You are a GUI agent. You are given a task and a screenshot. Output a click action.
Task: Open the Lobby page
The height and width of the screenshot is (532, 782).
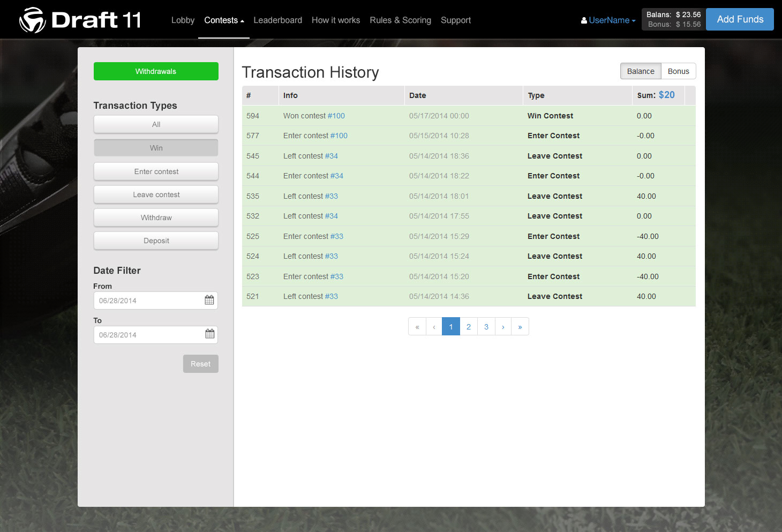[183, 20]
